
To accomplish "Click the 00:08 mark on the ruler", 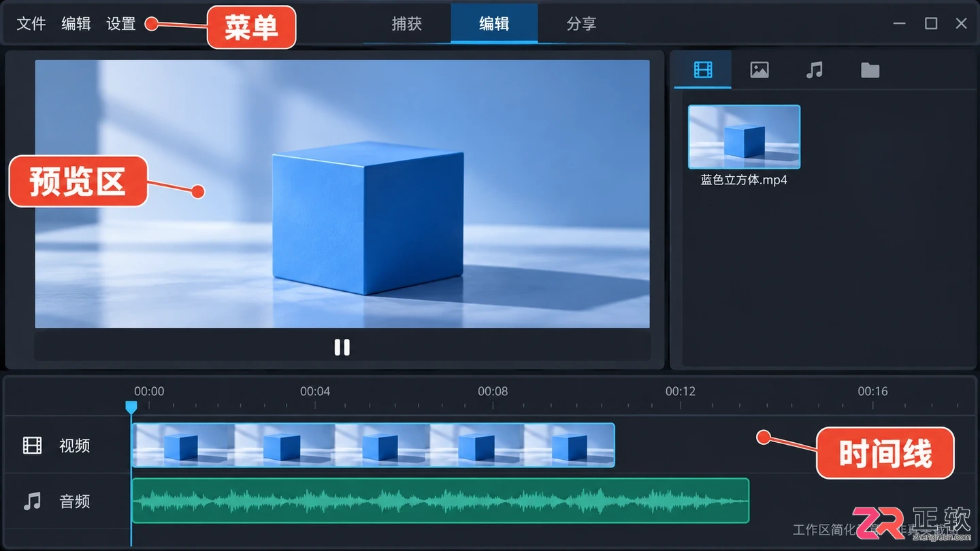I will point(493,391).
